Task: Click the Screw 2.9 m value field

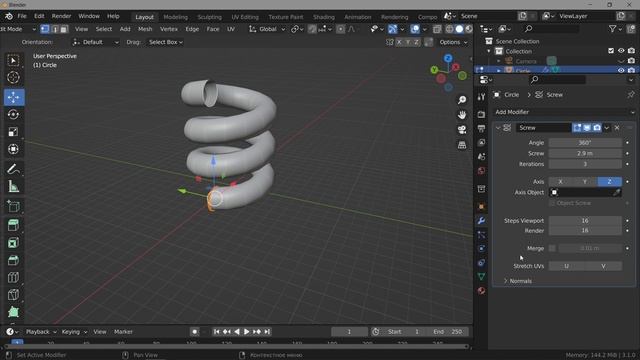Action: tap(585, 153)
